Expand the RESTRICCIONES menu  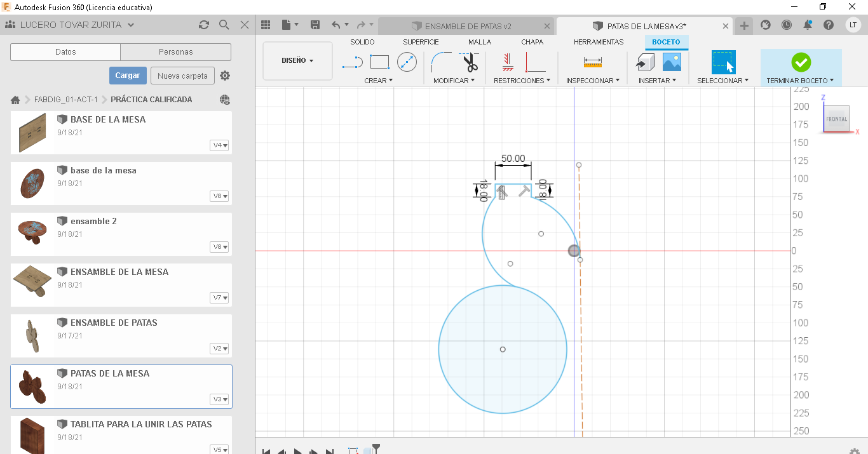click(522, 81)
